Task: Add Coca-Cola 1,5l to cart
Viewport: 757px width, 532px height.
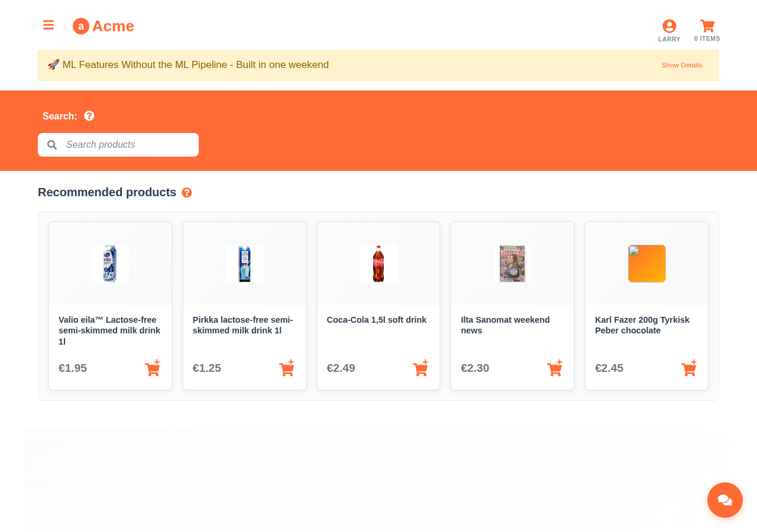Action: click(x=420, y=368)
